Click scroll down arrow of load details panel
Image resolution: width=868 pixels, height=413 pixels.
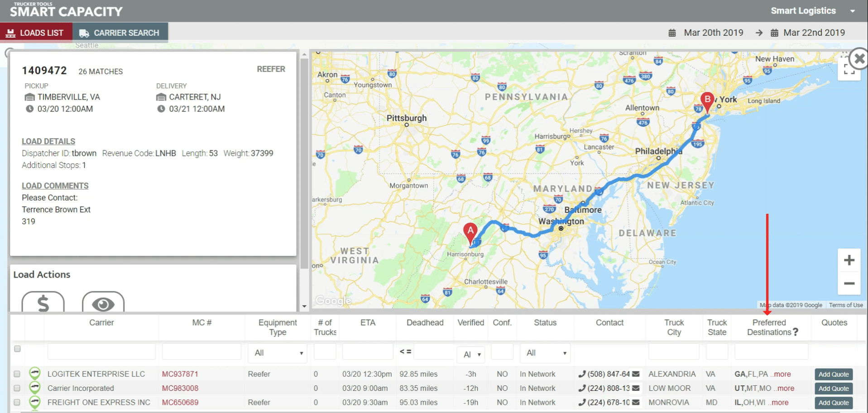[x=304, y=306]
